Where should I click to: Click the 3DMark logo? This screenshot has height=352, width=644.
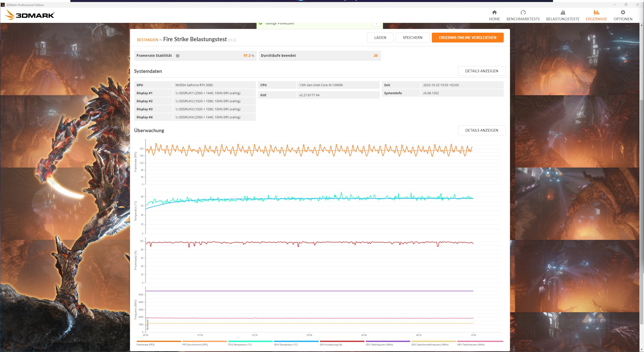[29, 15]
